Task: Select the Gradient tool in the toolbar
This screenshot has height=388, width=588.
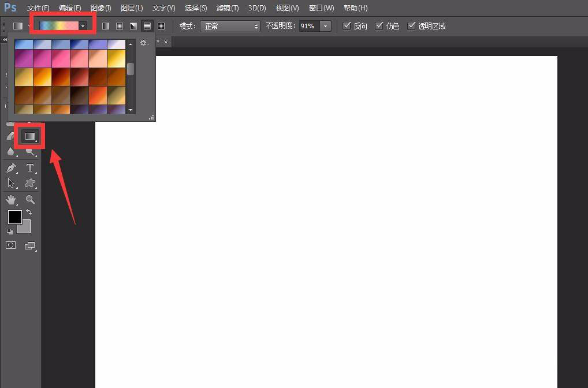Action: point(29,136)
